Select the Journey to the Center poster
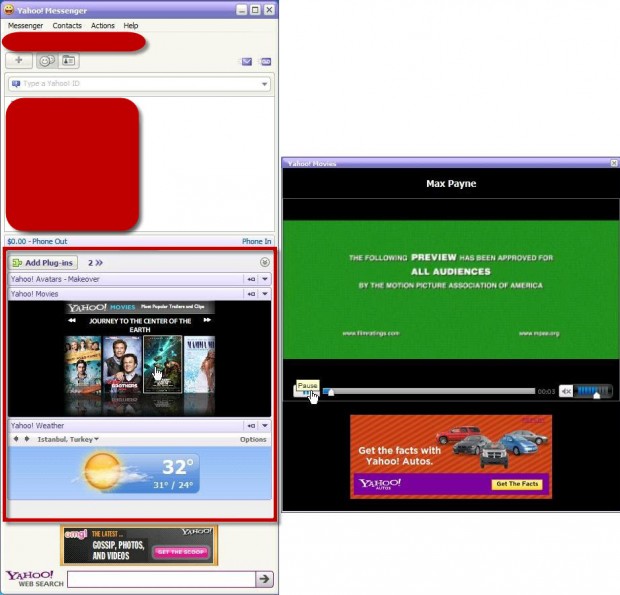620x595 pixels. point(163,365)
